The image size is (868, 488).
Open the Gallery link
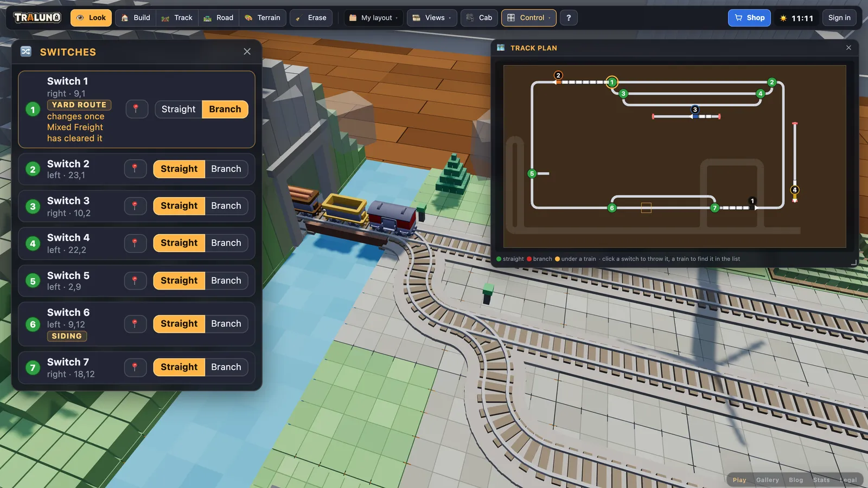tap(768, 480)
